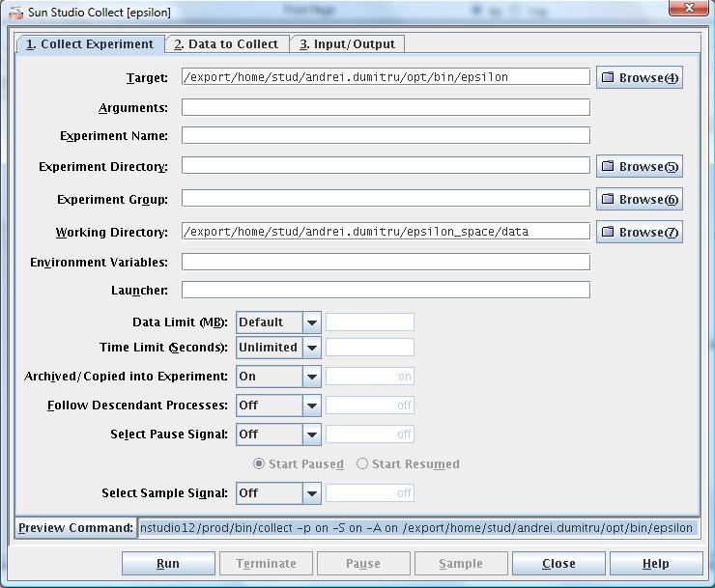This screenshot has height=588, width=715.
Task: Click the Time Limit custom value field
Action: [x=370, y=347]
